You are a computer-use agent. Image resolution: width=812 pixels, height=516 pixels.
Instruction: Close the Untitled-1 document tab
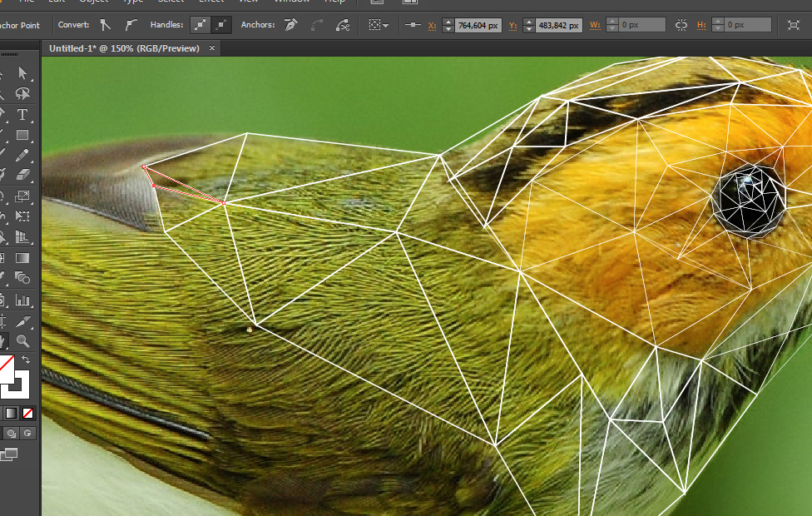click(212, 47)
